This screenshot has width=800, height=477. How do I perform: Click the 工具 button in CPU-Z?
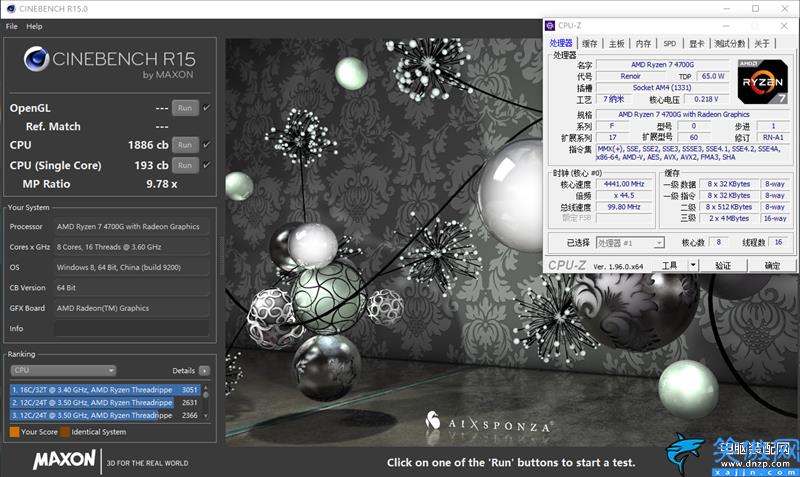point(669,265)
